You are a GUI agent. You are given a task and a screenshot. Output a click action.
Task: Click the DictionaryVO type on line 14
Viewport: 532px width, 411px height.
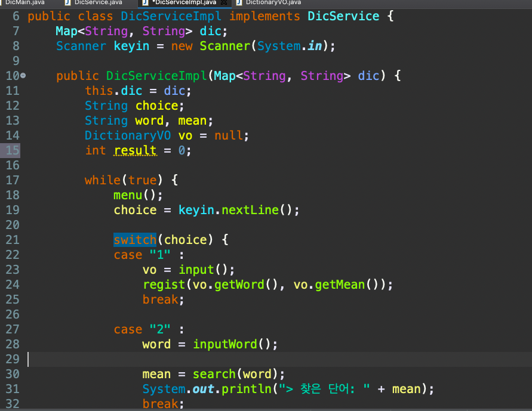(x=128, y=135)
